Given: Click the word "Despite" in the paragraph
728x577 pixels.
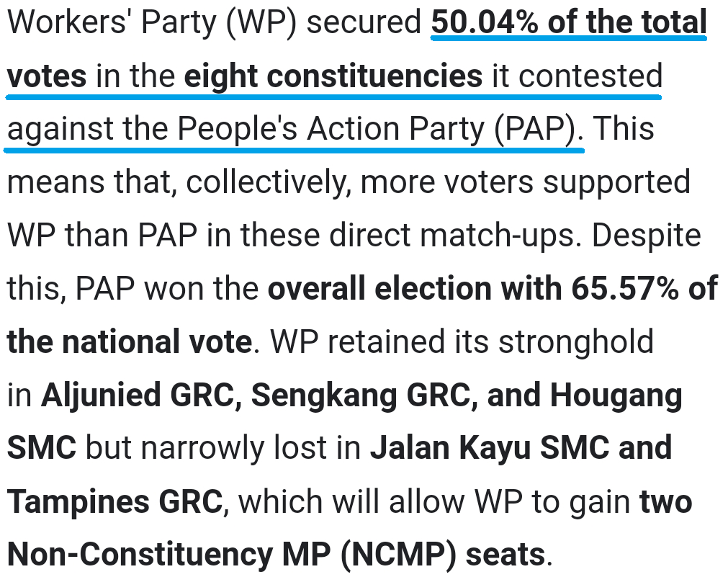Looking at the screenshot, I should (647, 236).
